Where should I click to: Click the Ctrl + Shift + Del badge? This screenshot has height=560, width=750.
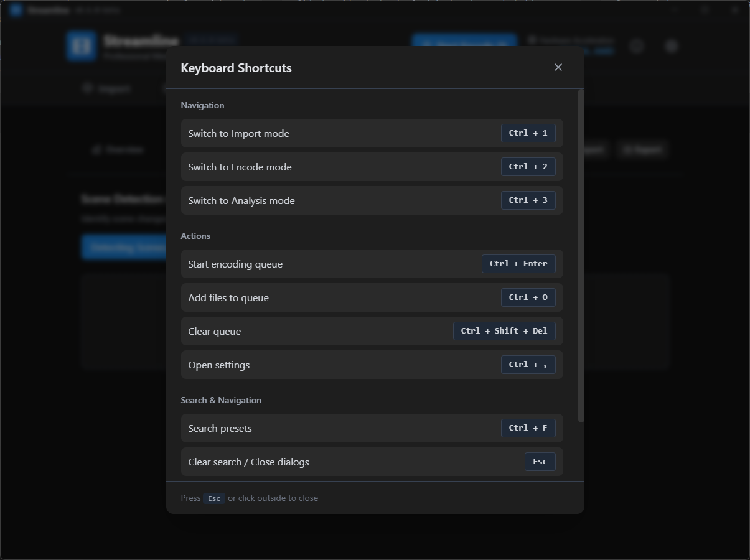click(504, 330)
